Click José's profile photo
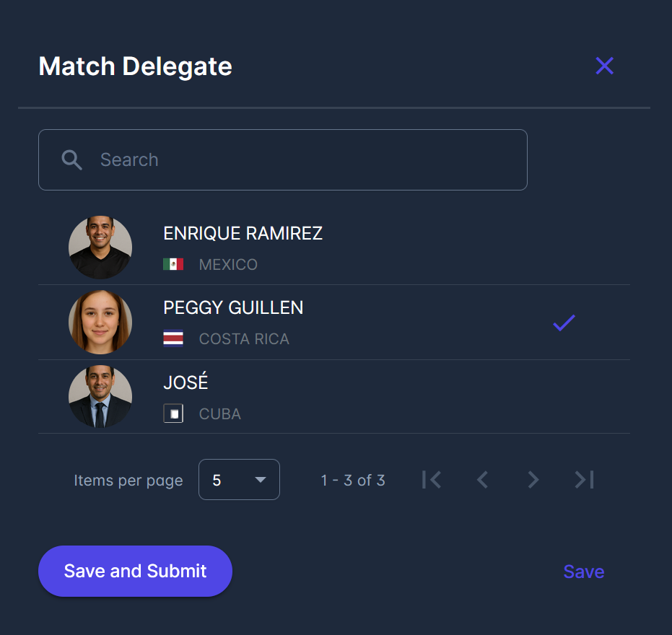The height and width of the screenshot is (635, 672). click(x=100, y=396)
